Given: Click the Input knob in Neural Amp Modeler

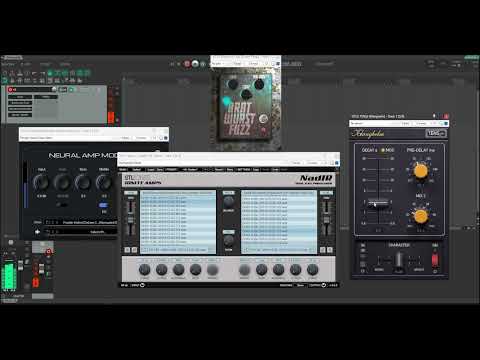Looking at the screenshot, I should (41, 183).
